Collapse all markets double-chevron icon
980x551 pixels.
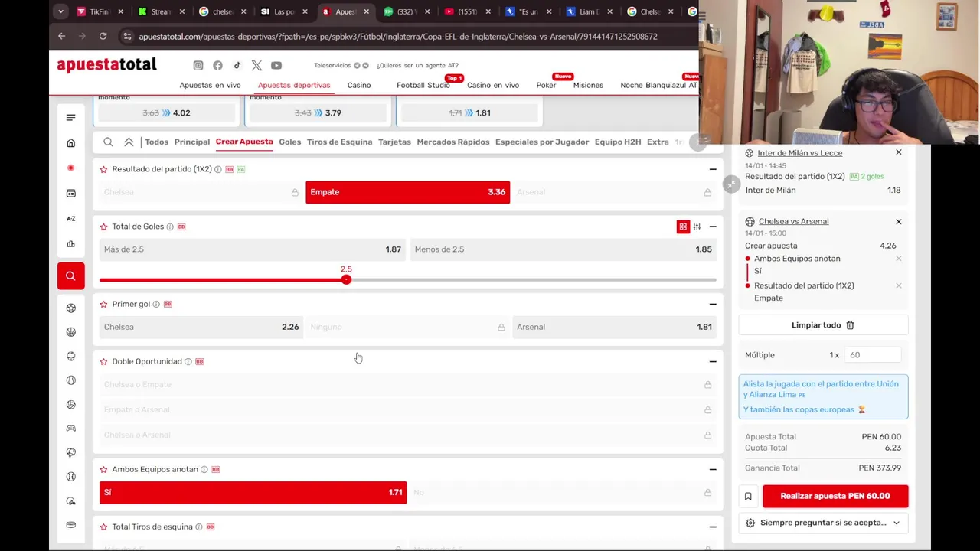pos(129,142)
